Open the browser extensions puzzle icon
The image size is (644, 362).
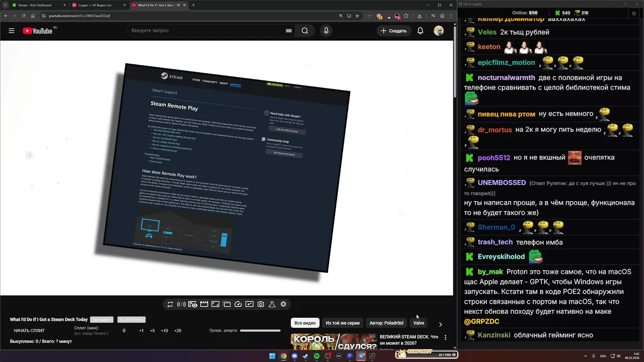406,16
